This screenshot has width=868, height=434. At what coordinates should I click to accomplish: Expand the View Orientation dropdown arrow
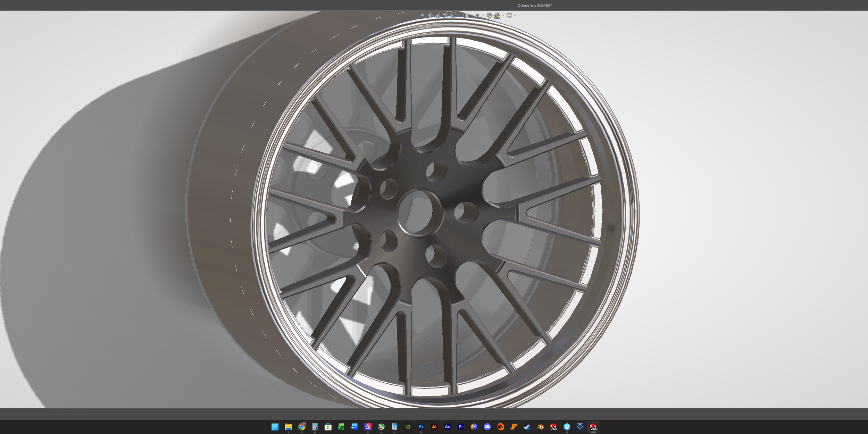459,16
